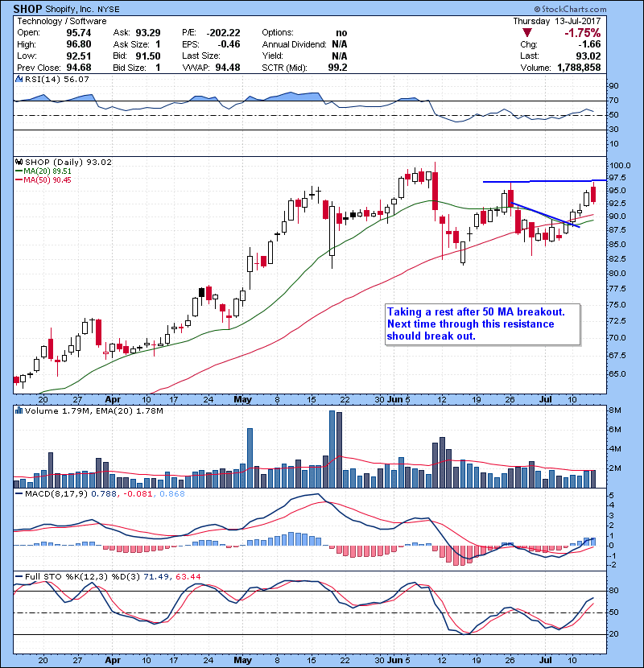Click the EPS value -0.46

point(229,44)
